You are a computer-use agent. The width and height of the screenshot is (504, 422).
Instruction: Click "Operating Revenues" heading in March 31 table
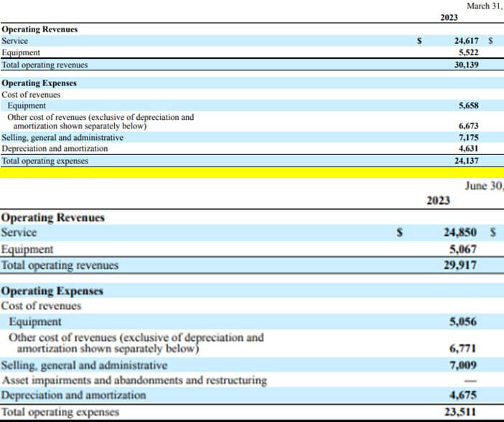click(39, 29)
